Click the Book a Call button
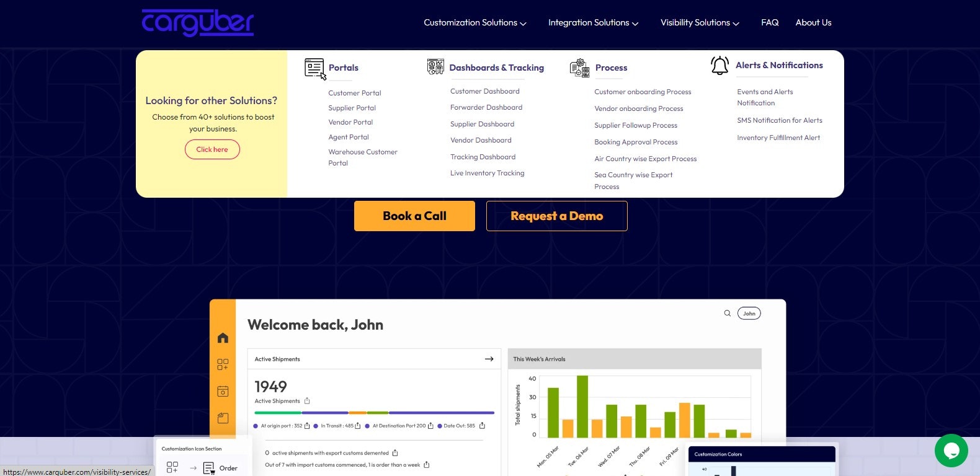Image resolution: width=980 pixels, height=476 pixels. [x=414, y=216]
